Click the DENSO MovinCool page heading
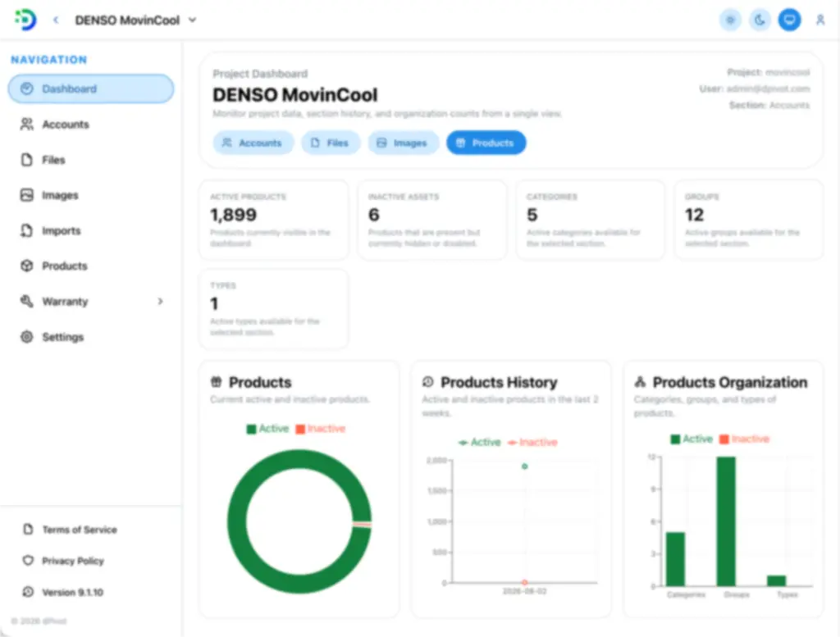Viewport: 840px width, 637px height. (295, 95)
